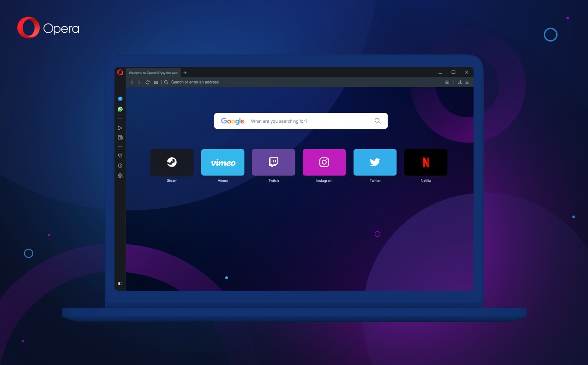Close the Opera browser window
The image size is (588, 365).
(467, 72)
